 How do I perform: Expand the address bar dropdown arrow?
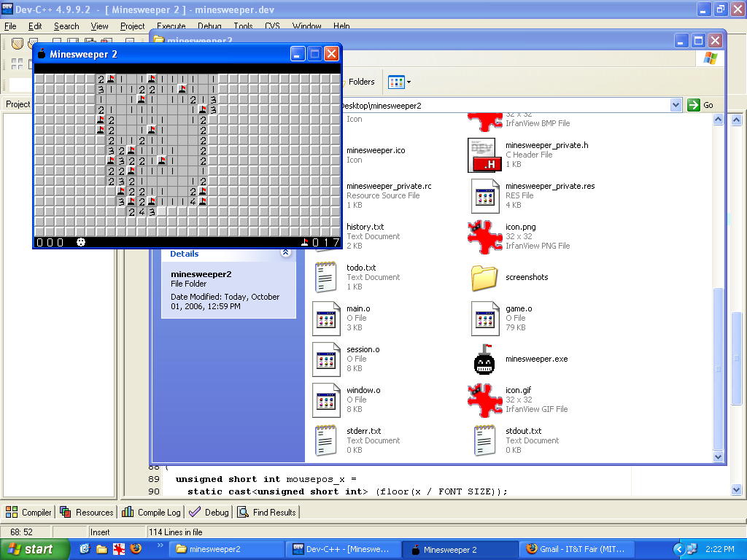tap(676, 105)
